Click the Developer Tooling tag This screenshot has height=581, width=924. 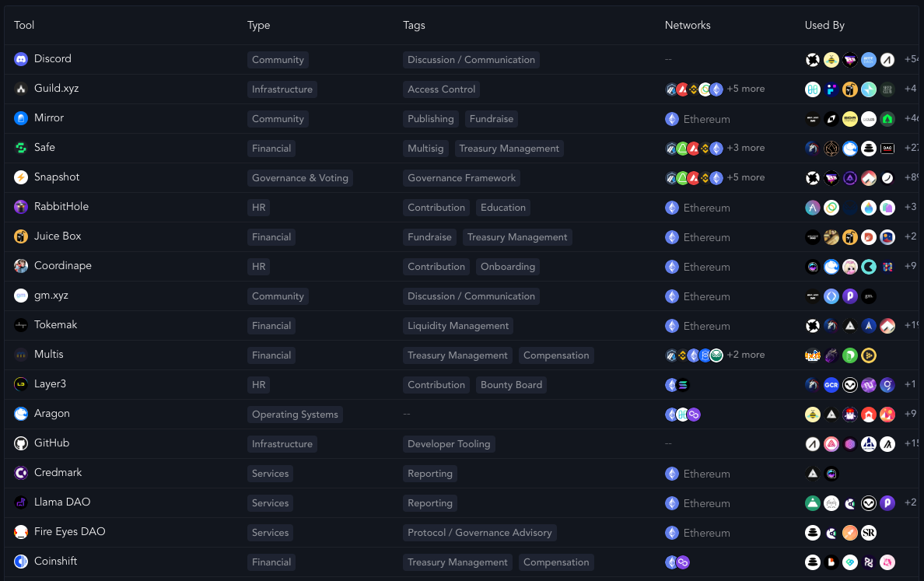coord(449,443)
